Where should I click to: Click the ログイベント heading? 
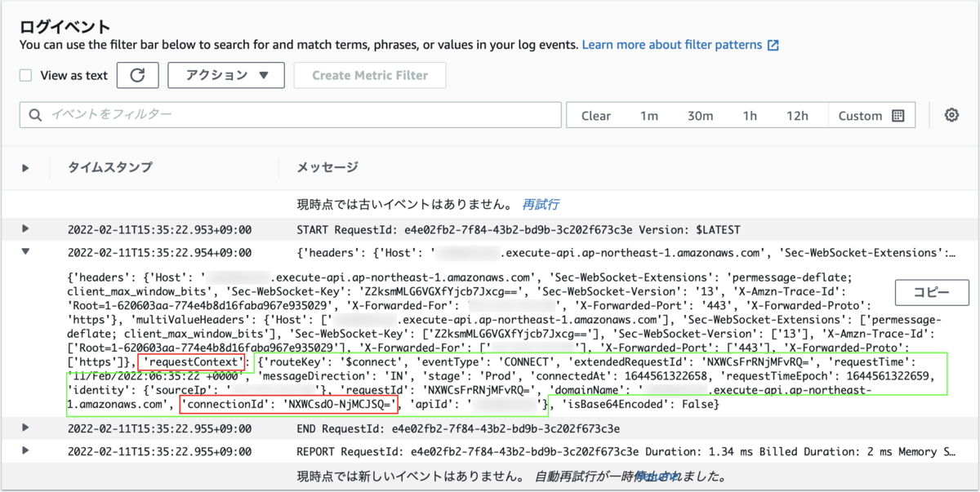[65, 27]
